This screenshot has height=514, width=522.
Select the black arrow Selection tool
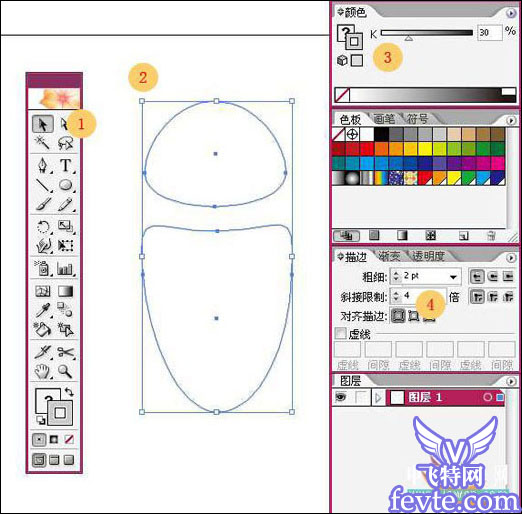tap(43, 124)
